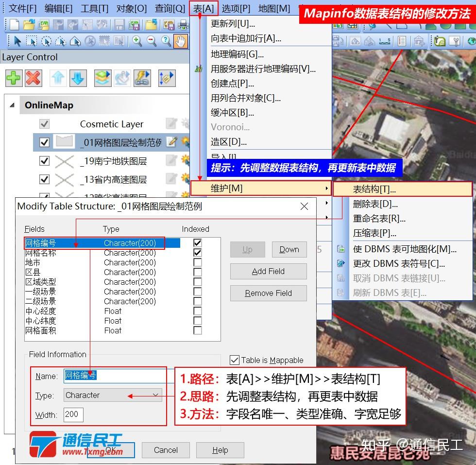
Task: Click green plus Add Layer icon
Action: point(14,78)
